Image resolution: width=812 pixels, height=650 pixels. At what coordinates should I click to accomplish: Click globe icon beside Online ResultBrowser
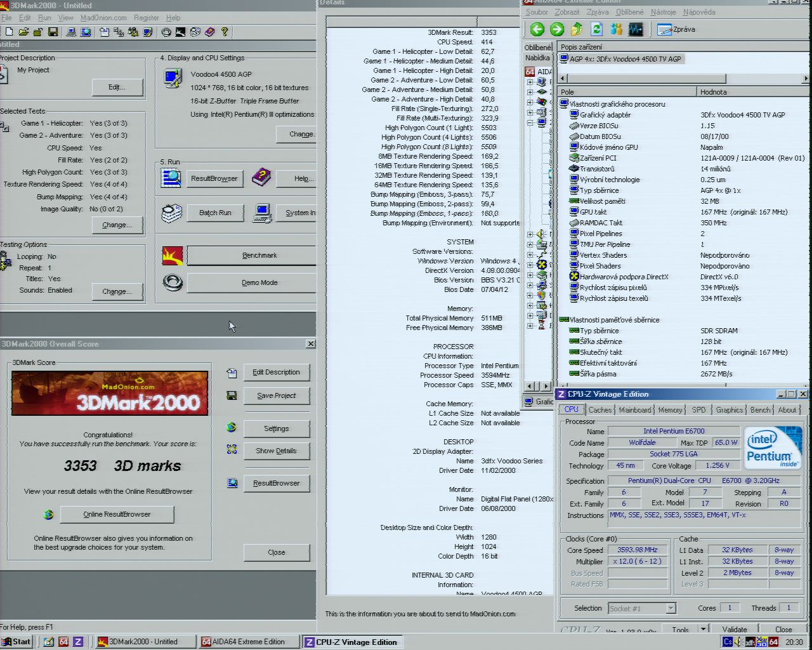click(x=48, y=514)
